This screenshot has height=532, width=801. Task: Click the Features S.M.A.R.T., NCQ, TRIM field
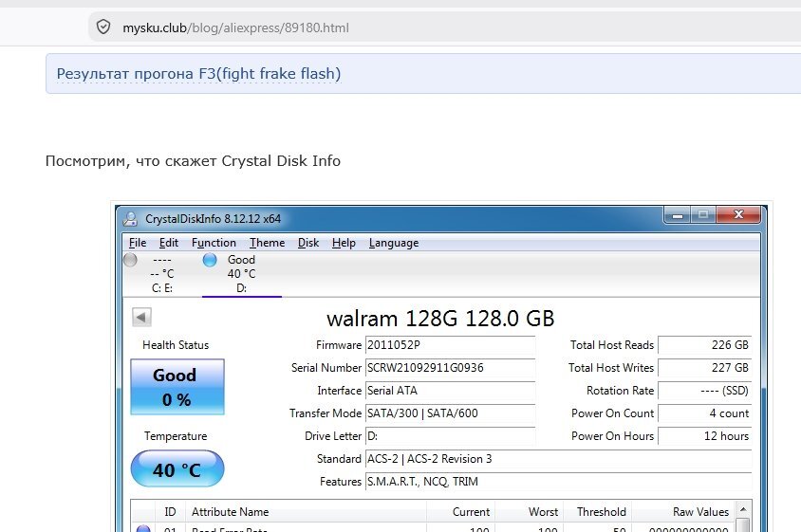558,482
